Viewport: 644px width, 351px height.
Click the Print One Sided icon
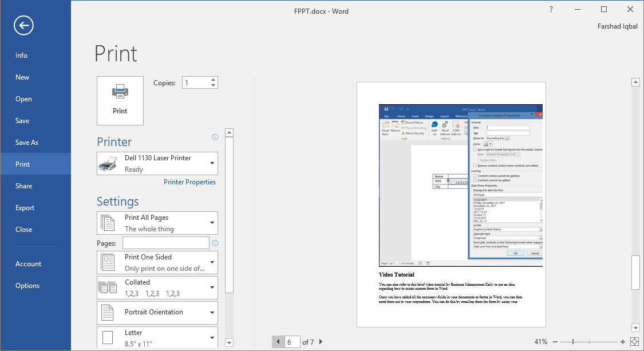109,262
